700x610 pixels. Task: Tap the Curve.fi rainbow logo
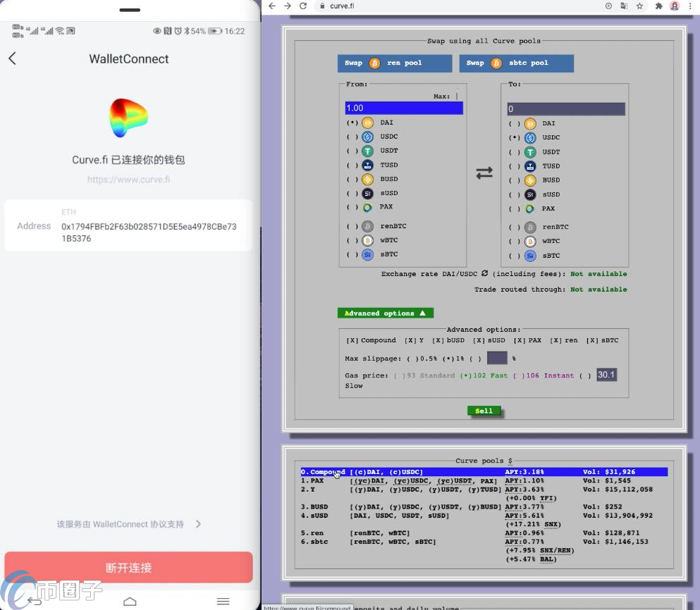[128, 118]
